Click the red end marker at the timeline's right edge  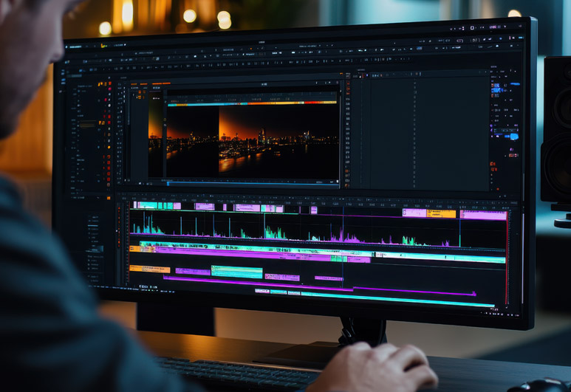pos(507,258)
